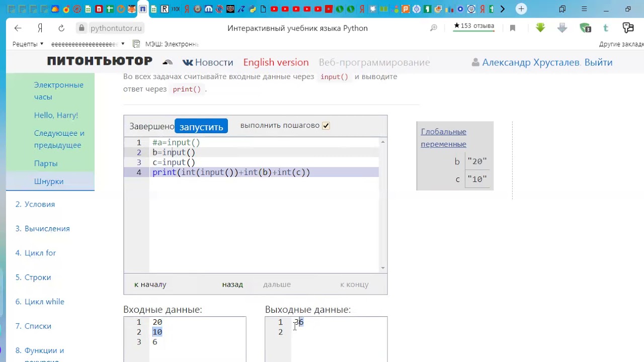Switch to the orange fox icon tab
Viewport: 644px width, 362px height.
132,9
